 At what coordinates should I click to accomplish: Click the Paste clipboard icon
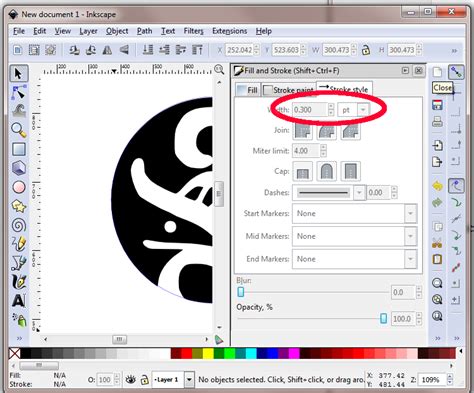tap(437, 259)
